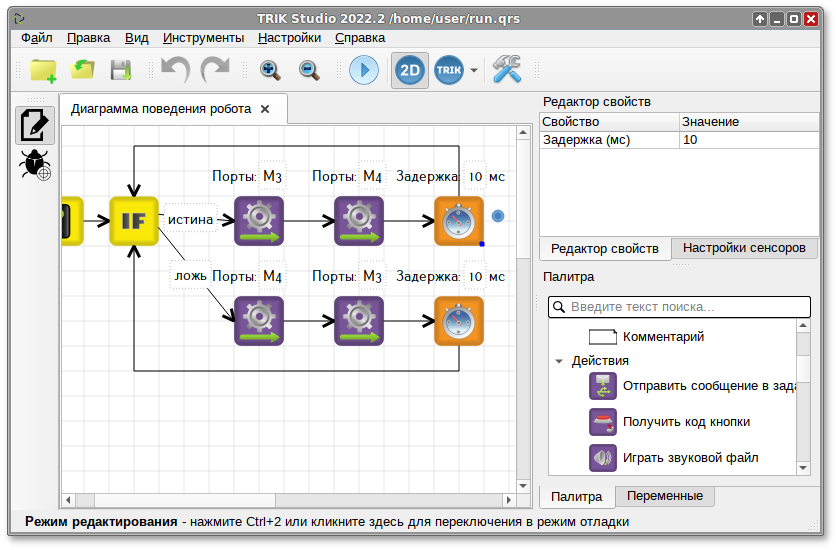Switch to the Настройки сенсоров tab

(x=743, y=249)
